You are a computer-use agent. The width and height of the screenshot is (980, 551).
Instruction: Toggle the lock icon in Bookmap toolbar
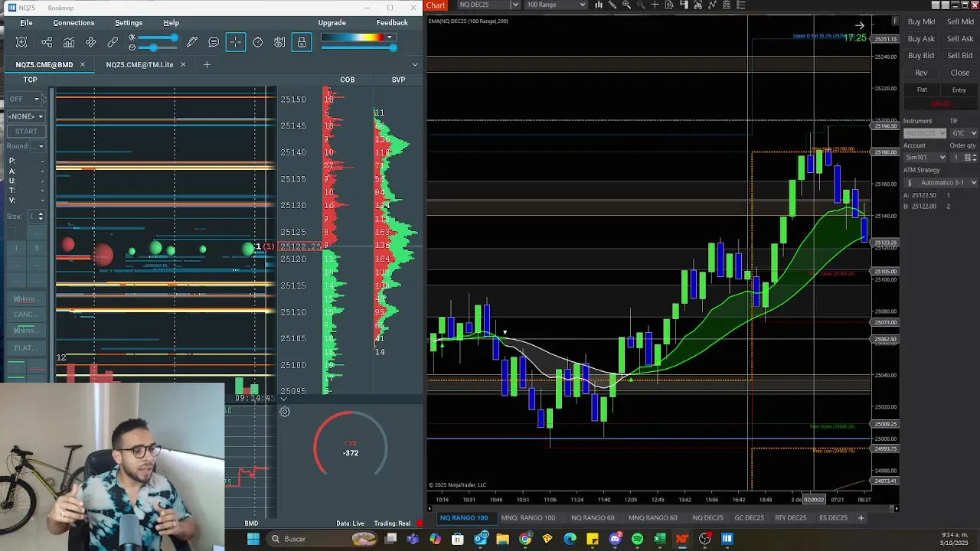tap(302, 42)
